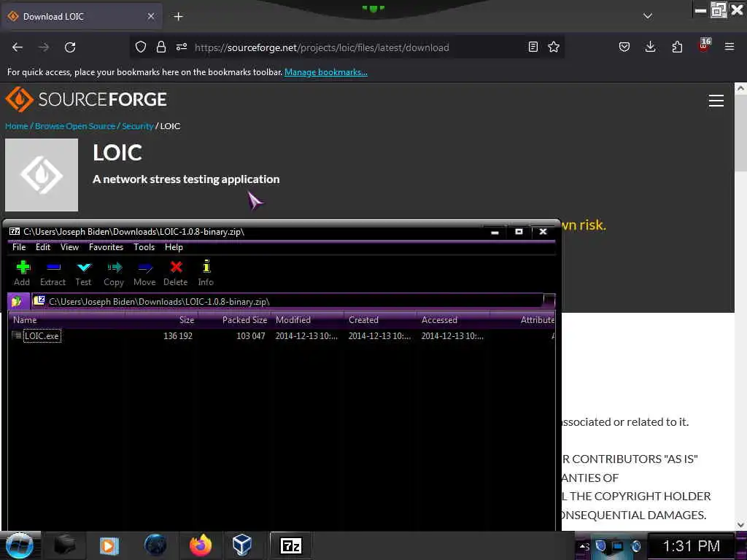Sort by the Modified column header

pyautogui.click(x=307, y=320)
